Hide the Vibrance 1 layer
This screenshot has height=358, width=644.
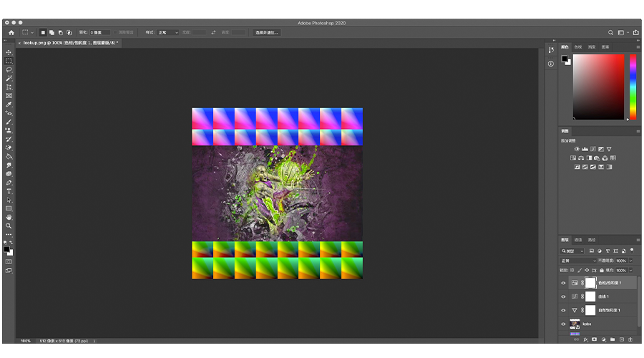coord(564,310)
